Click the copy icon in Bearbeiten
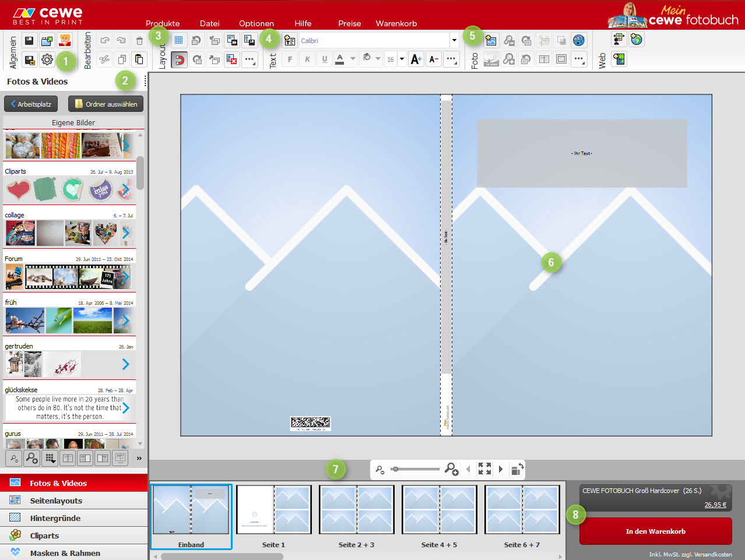 click(x=122, y=59)
